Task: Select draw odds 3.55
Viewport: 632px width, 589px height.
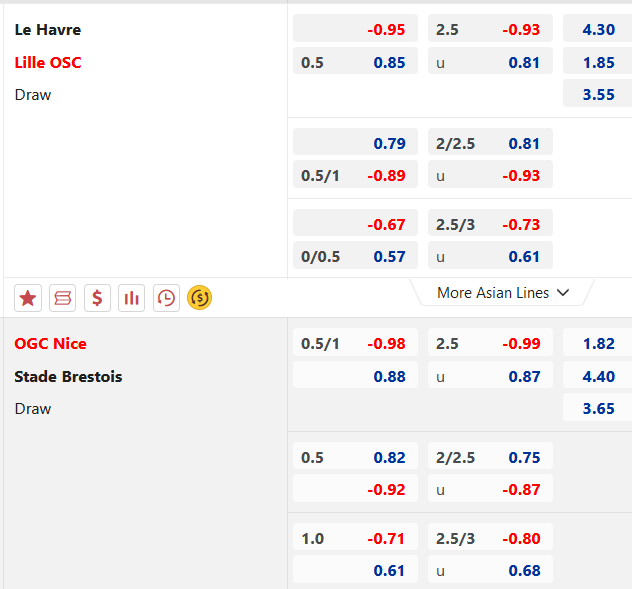Action: coord(597,93)
